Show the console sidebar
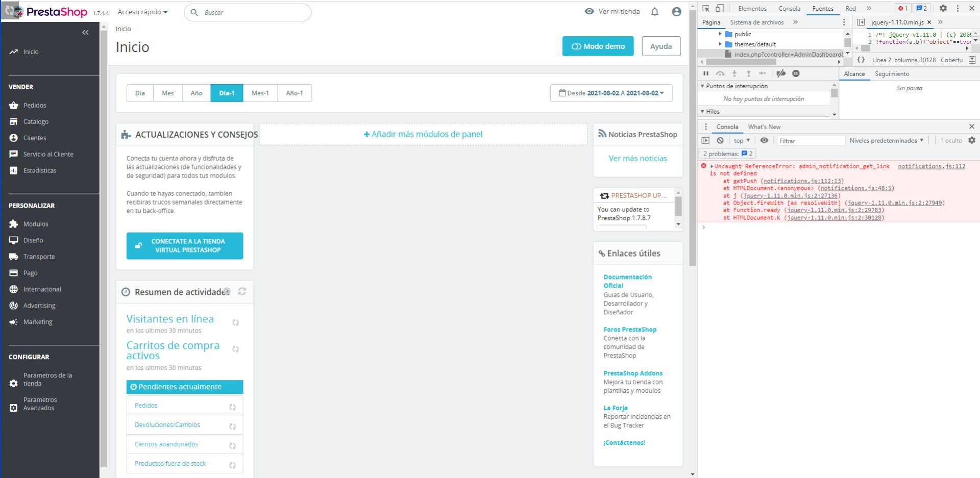The width and height of the screenshot is (980, 478). pos(705,140)
